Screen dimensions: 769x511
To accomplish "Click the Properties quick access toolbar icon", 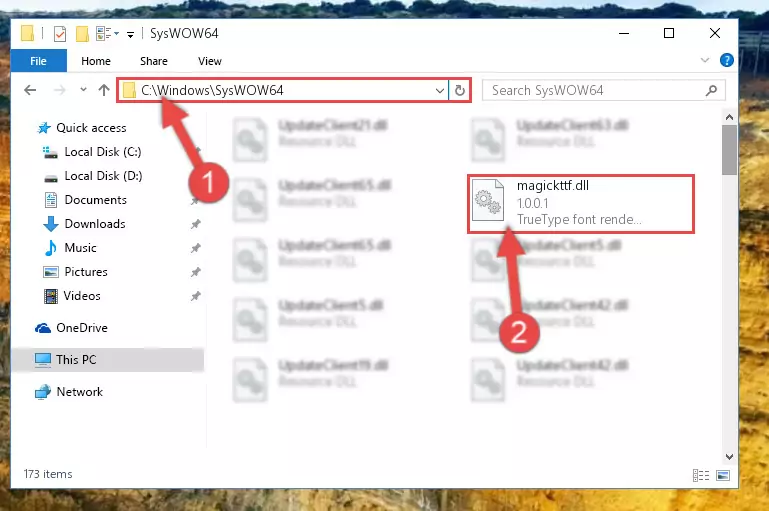I will click(x=60, y=34).
